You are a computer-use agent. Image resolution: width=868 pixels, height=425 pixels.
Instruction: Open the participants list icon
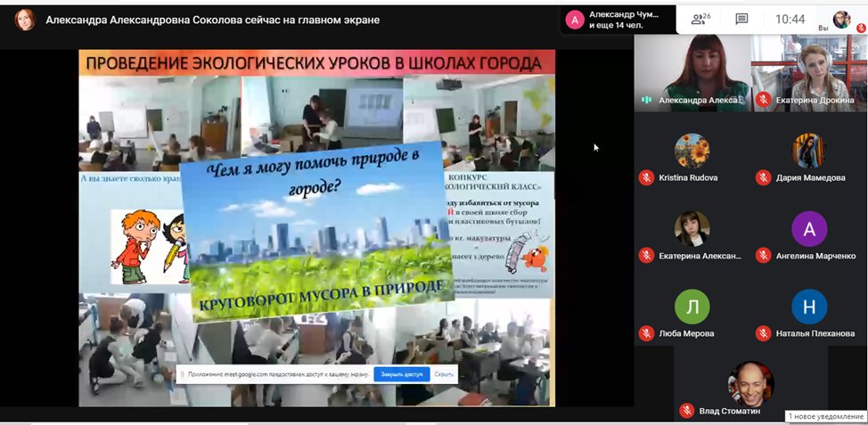[x=700, y=19]
